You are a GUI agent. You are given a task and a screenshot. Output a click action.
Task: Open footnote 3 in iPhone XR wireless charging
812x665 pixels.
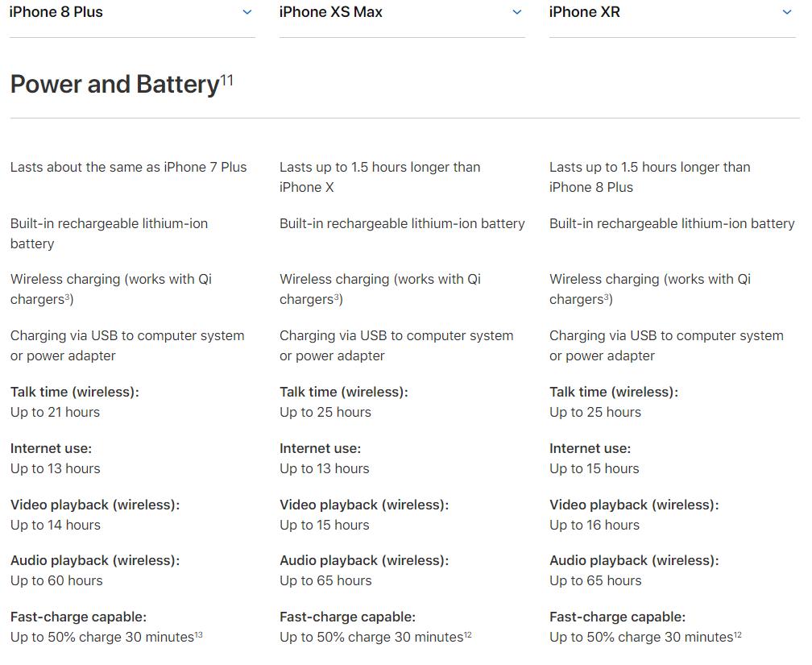point(607,296)
